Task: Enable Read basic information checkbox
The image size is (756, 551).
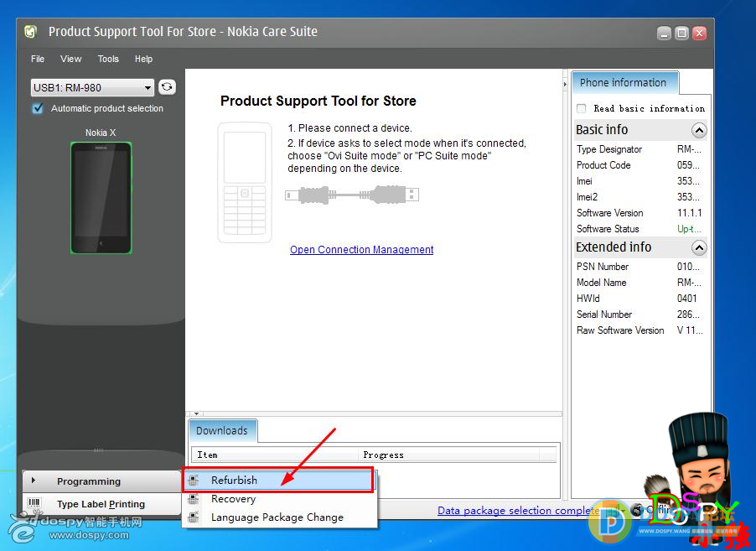Action: pyautogui.click(x=582, y=108)
